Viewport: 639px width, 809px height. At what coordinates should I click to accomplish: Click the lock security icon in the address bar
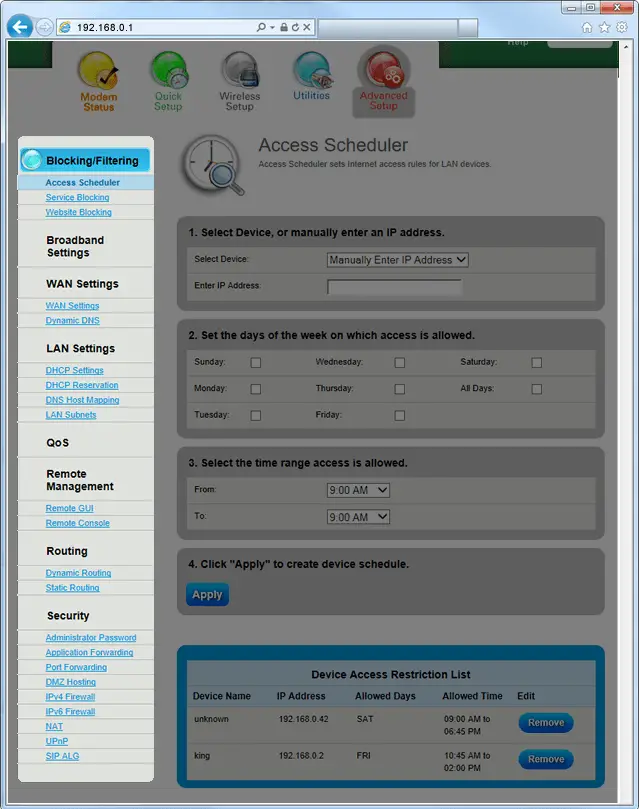point(284,27)
